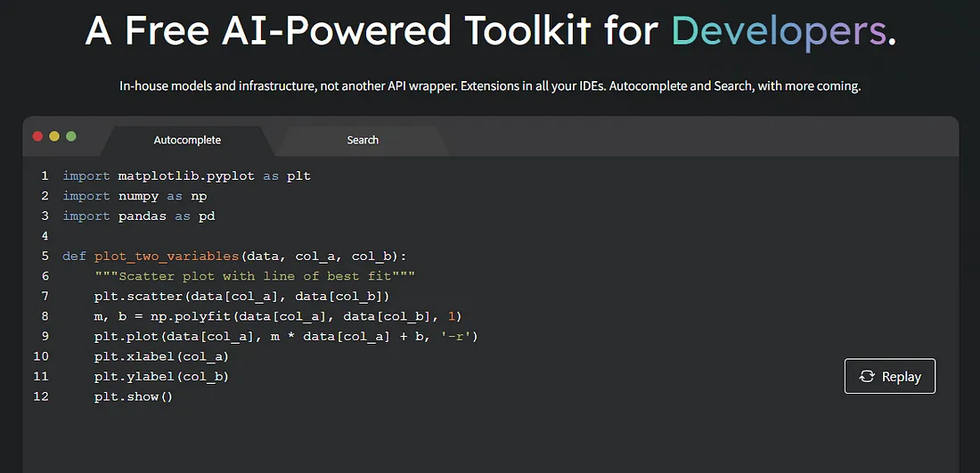Click the circular arrows Replay icon
The width and height of the screenshot is (980, 473).
[867, 377]
